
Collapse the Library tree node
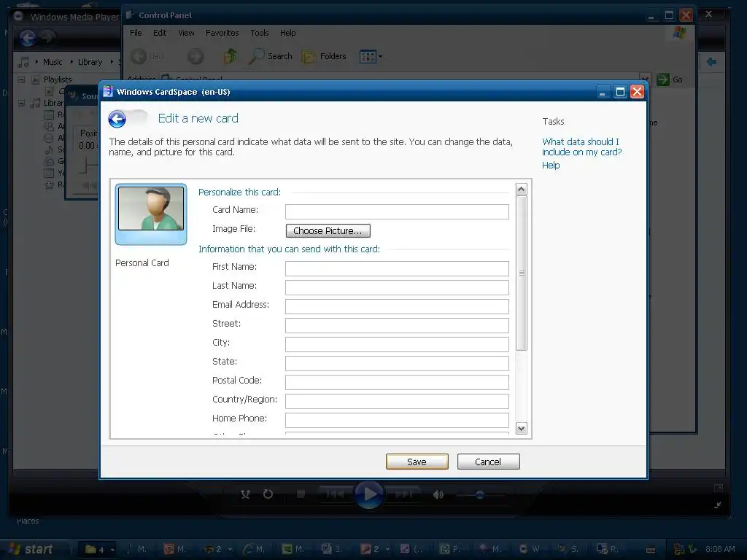point(21,103)
